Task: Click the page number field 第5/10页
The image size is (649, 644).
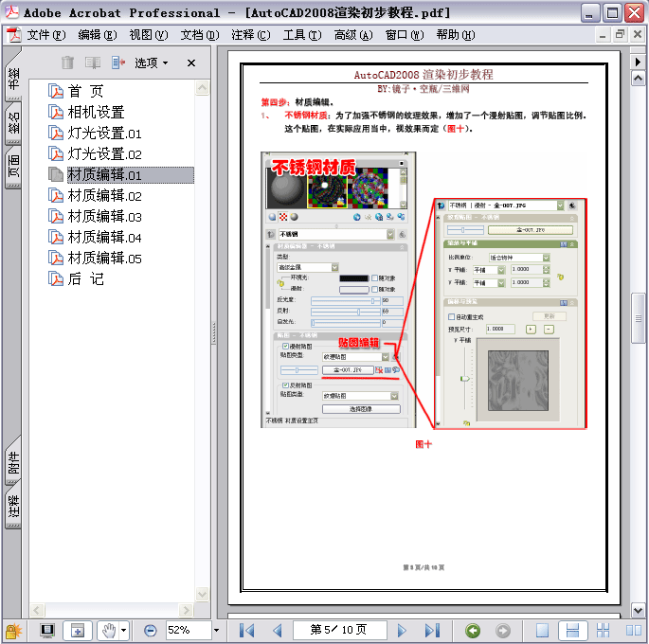Action: click(x=340, y=631)
